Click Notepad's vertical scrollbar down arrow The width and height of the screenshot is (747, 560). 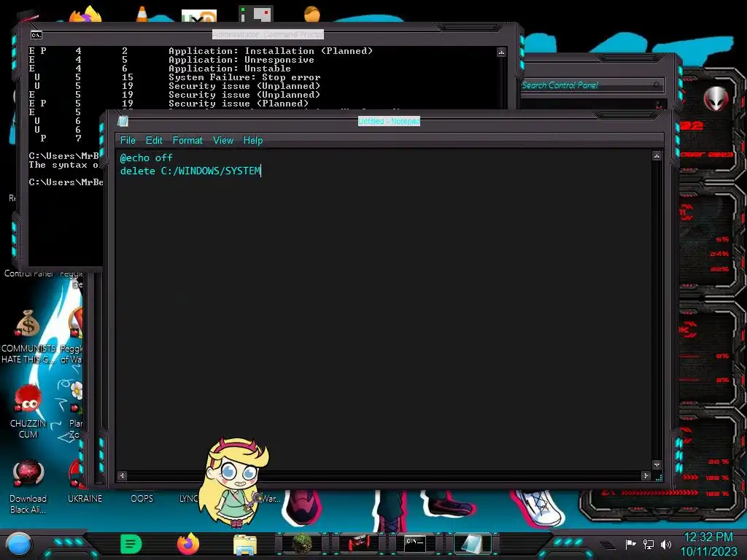(x=657, y=464)
